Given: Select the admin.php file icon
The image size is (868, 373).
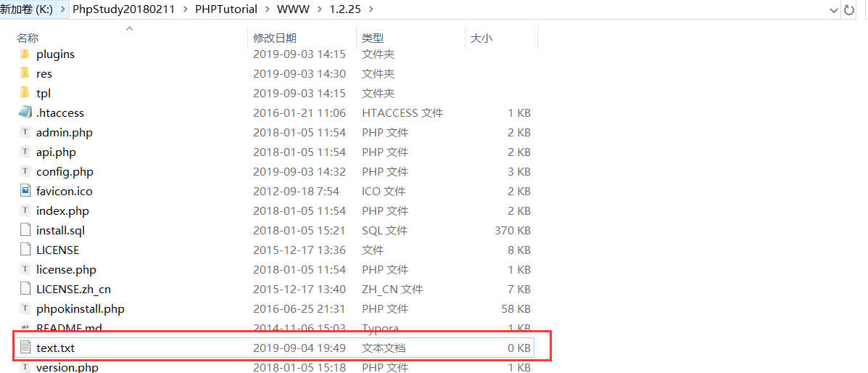Looking at the screenshot, I should [x=25, y=132].
